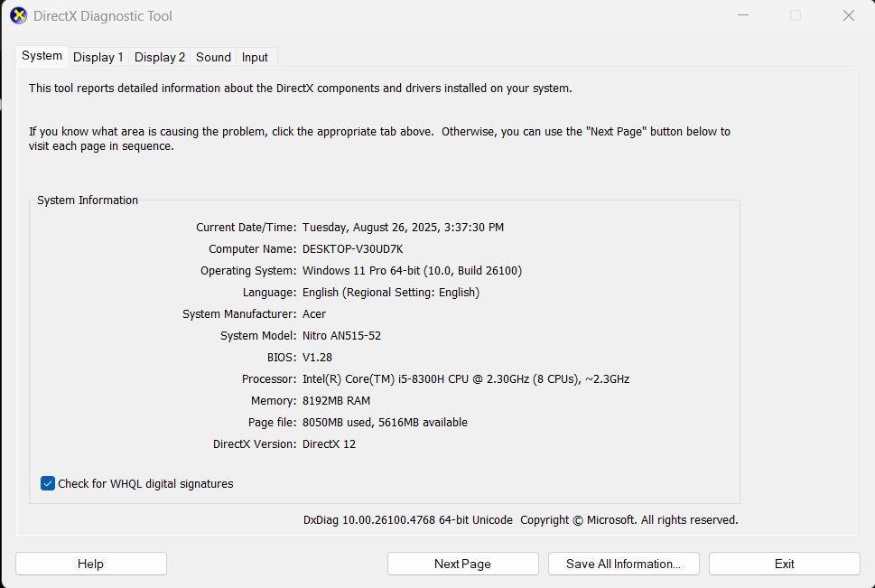Click Save All Information button
Viewport: 875px width, 588px height.
point(623,564)
